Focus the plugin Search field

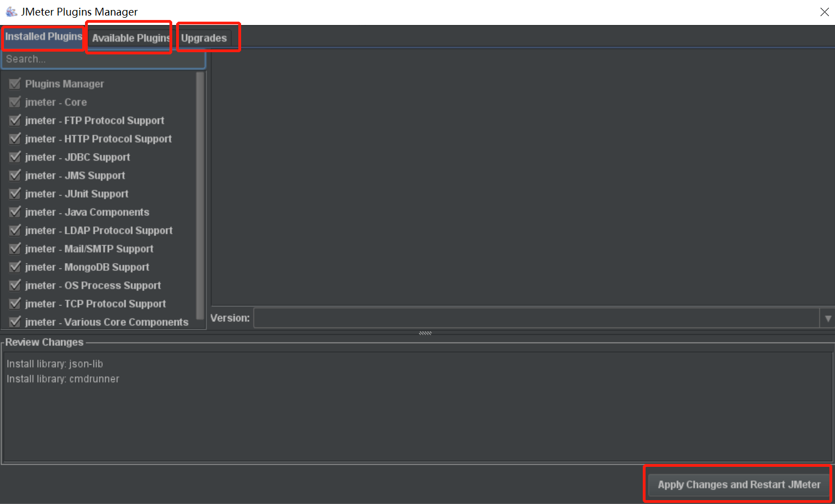103,59
